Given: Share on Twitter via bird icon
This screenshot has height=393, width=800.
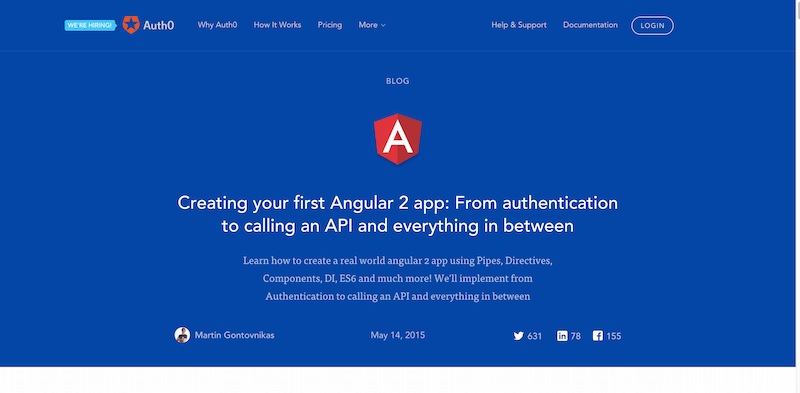Looking at the screenshot, I should point(518,336).
